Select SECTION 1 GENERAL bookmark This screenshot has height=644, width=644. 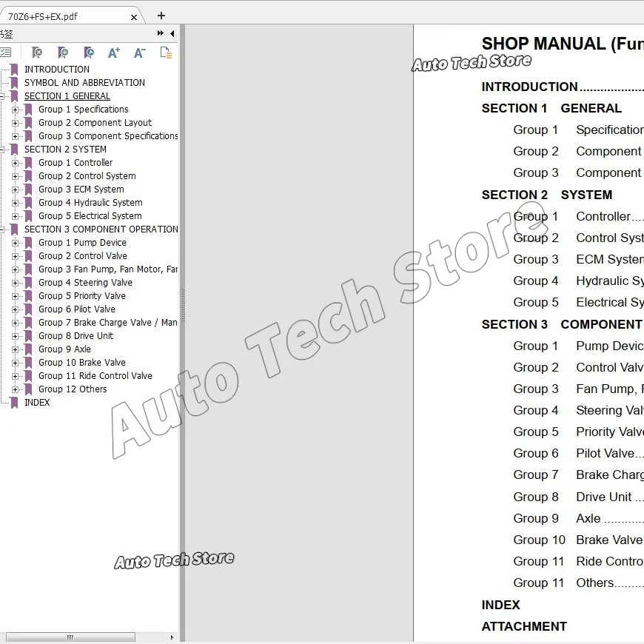[x=67, y=96]
